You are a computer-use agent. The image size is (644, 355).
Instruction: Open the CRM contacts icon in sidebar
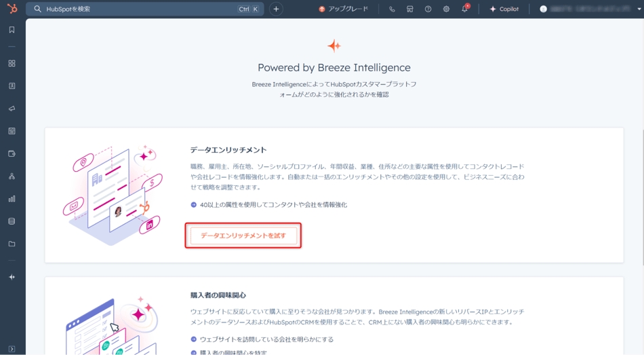[x=12, y=86]
